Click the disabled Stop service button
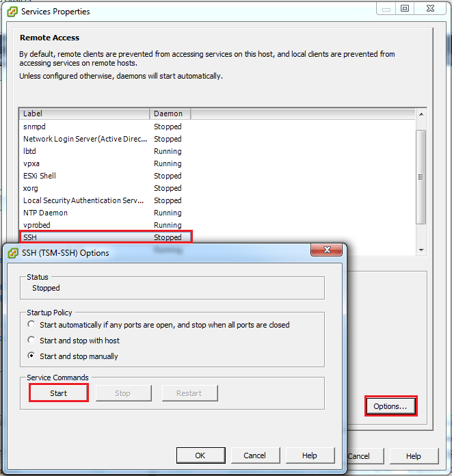Image resolution: width=452 pixels, height=476 pixels. 123,393
